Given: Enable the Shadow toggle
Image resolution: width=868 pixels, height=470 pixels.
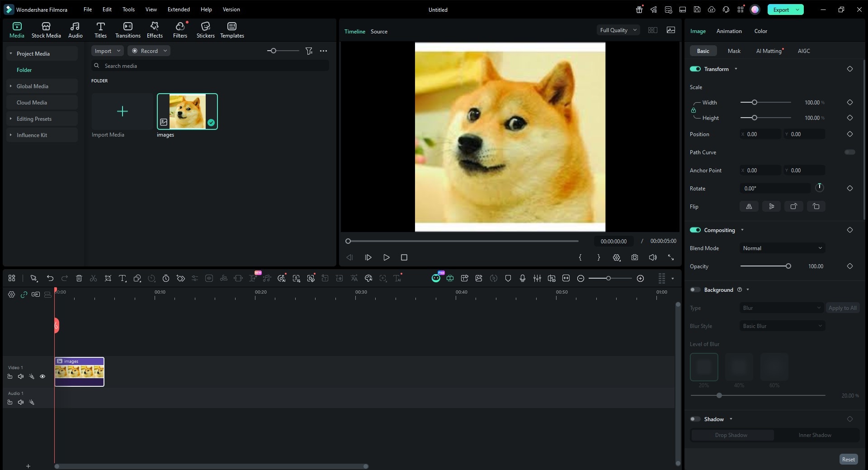Looking at the screenshot, I should pyautogui.click(x=695, y=419).
